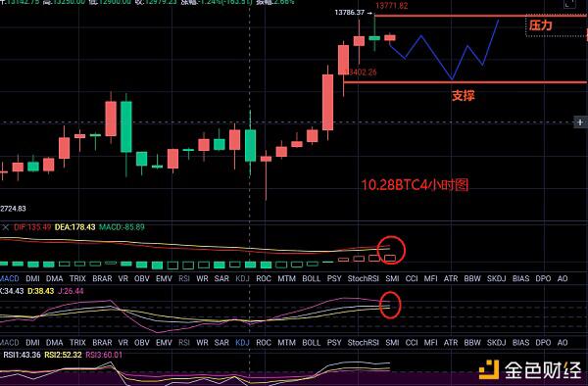Choose DMA in the tab row under the KDJ panel

click(x=54, y=343)
